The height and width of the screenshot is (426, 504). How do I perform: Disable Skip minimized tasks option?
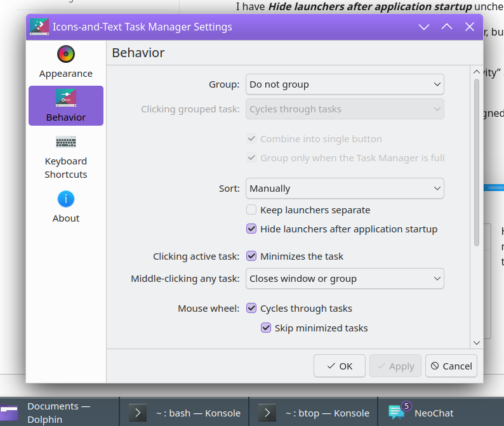(x=266, y=328)
